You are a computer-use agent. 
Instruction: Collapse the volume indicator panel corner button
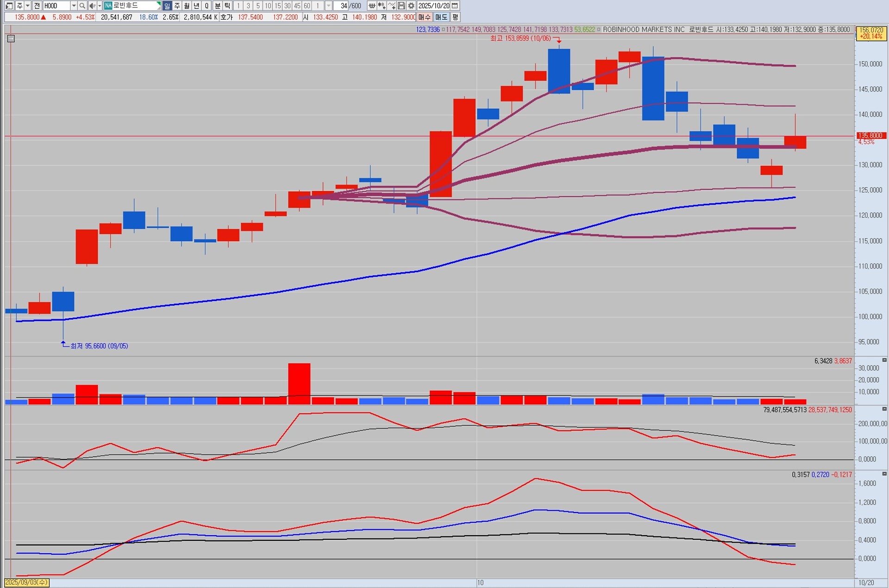[x=884, y=360]
